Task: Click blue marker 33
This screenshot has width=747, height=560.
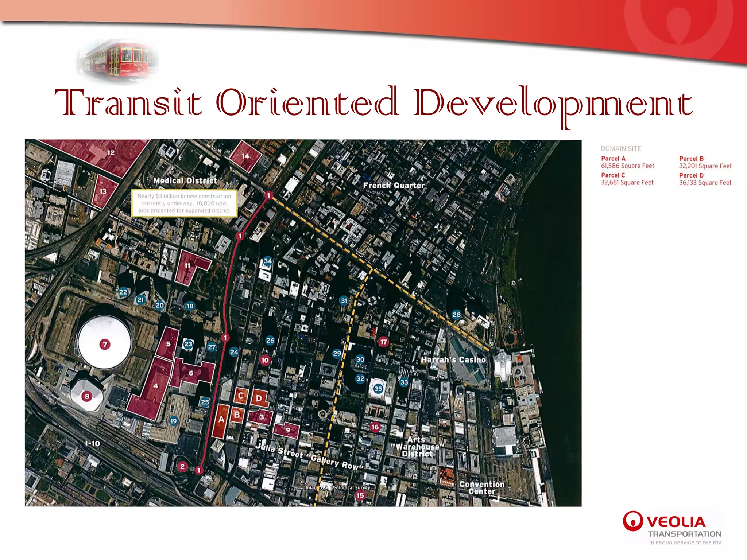Action: (x=404, y=382)
